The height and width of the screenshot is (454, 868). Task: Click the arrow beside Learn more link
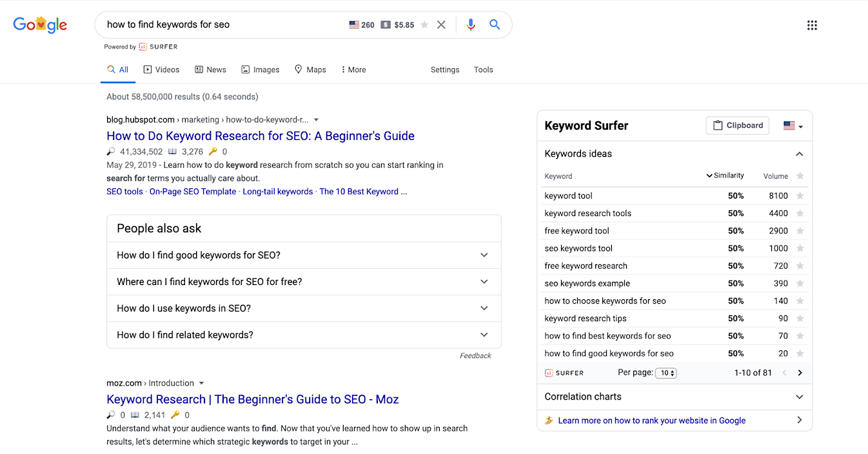(800, 420)
